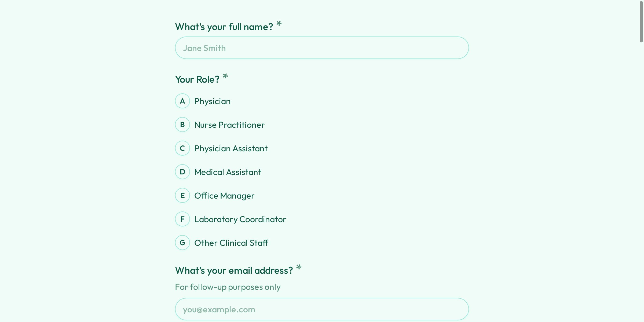Click the page's vertical scrollbar thumb

tap(641, 21)
